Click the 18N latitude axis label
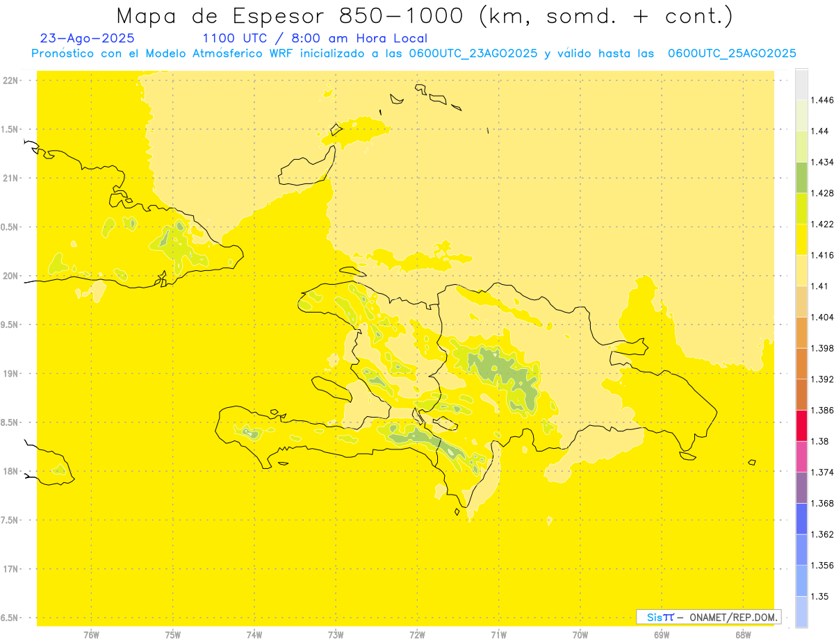This screenshot has height=644, width=834. 11,472
